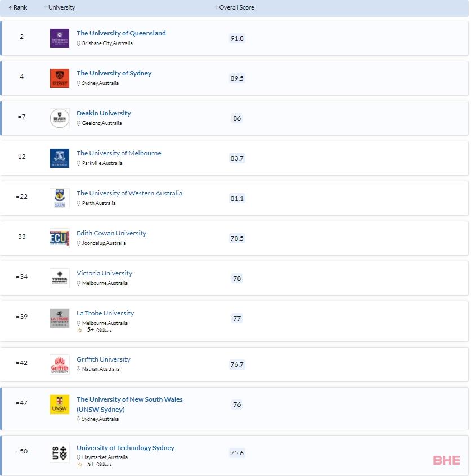
Task: Click the University of Sydney logo
Action: pyautogui.click(x=60, y=78)
